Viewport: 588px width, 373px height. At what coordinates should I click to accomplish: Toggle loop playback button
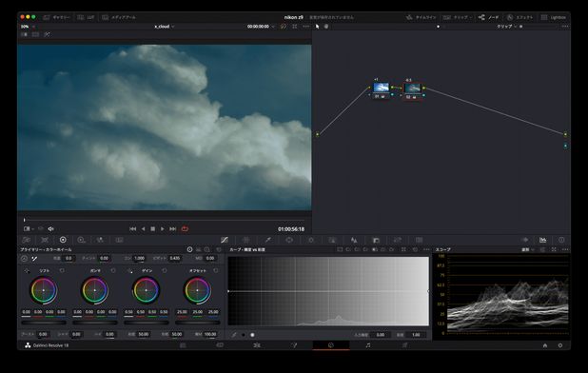coord(185,228)
